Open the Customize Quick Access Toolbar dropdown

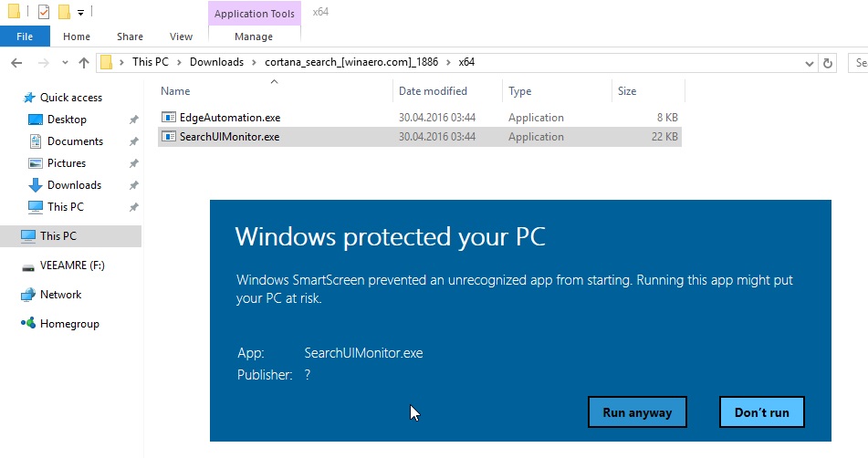[80, 13]
